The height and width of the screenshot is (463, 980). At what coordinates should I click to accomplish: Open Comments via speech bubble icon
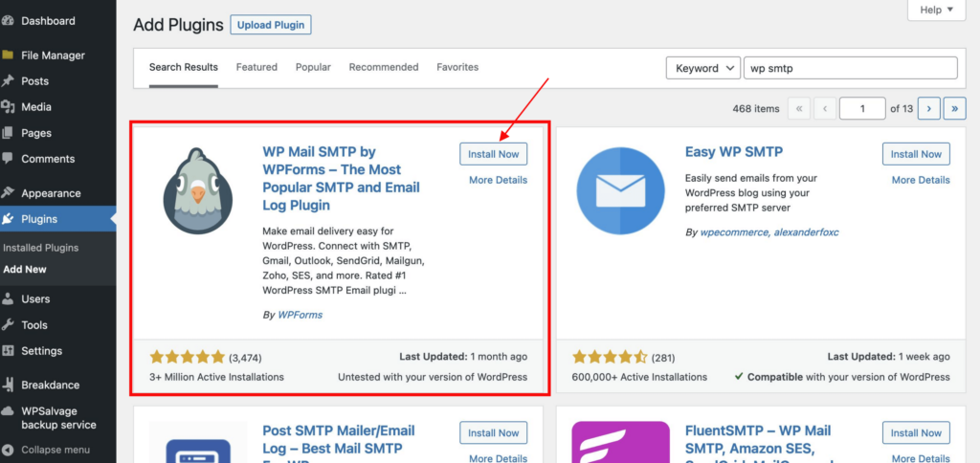click(9, 159)
